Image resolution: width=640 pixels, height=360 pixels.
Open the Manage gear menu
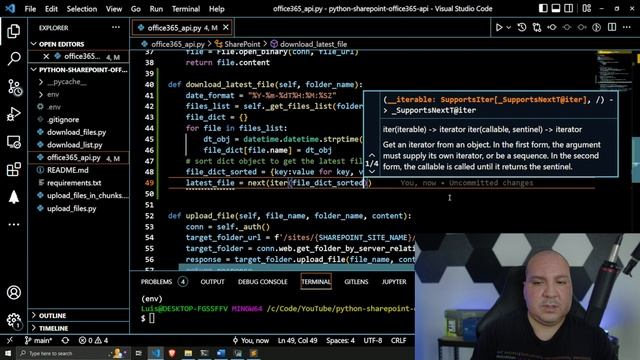[13, 320]
